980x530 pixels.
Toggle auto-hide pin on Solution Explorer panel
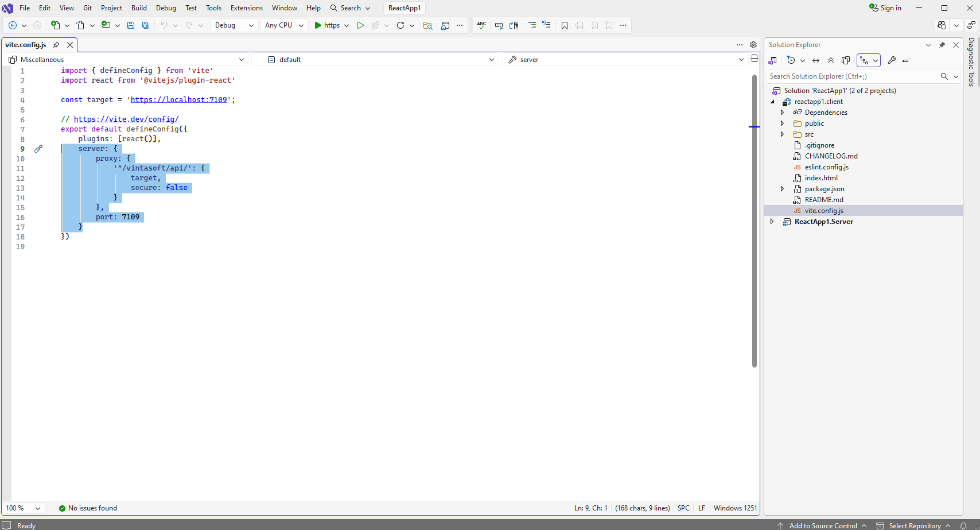coord(942,45)
